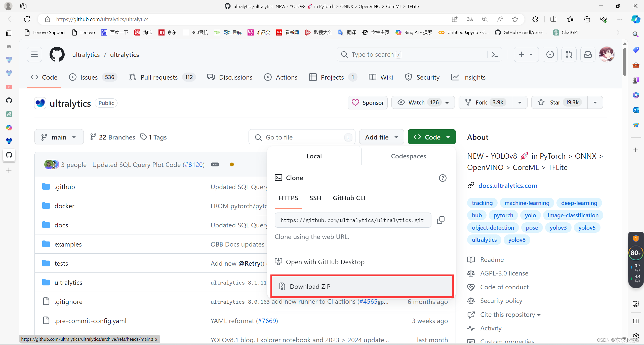Open the .github folder

coord(65,187)
